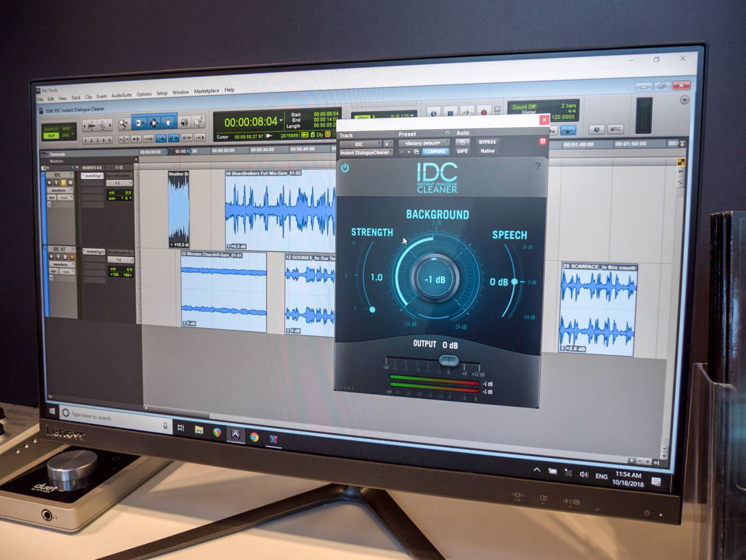Click the InstntDlgCl insert on IDC track

[92, 176]
